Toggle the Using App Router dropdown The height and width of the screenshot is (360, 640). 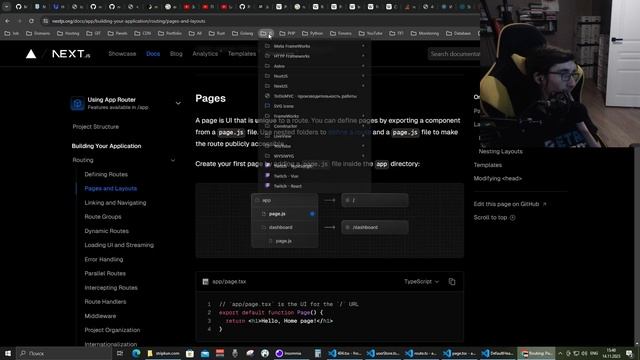pyautogui.click(x=178, y=103)
